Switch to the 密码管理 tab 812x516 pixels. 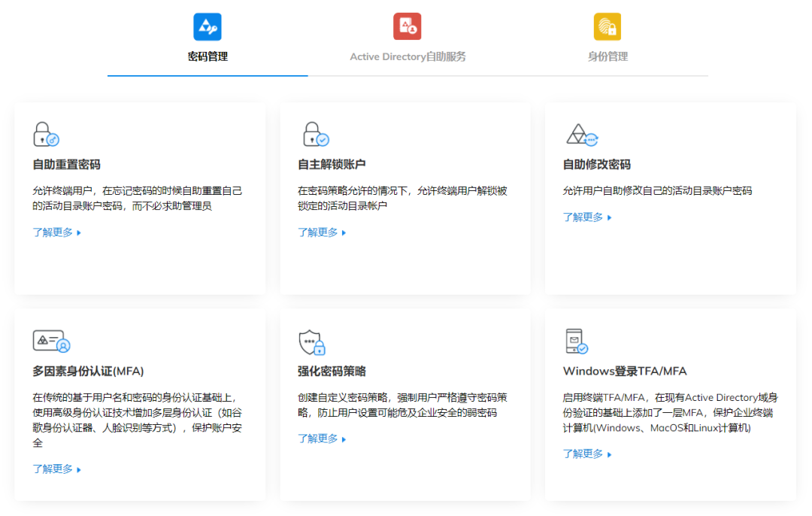[208, 56]
